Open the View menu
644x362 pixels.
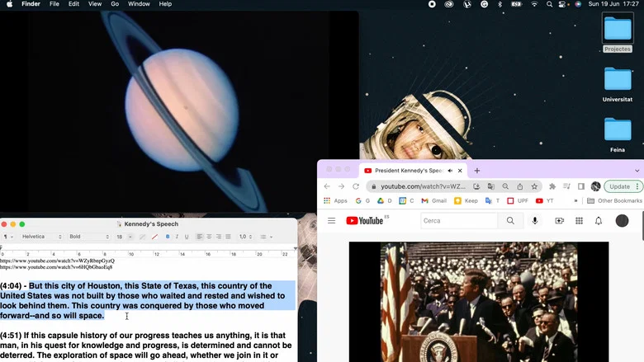[95, 4]
